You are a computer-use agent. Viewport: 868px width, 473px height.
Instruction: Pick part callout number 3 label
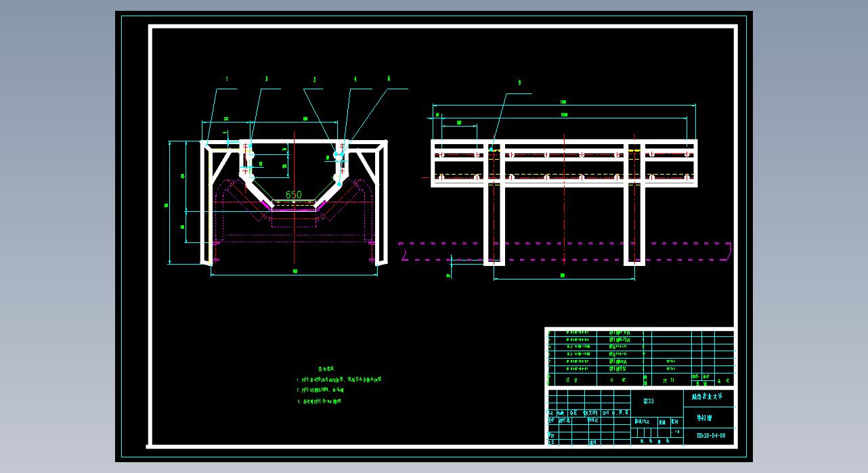pyautogui.click(x=314, y=80)
